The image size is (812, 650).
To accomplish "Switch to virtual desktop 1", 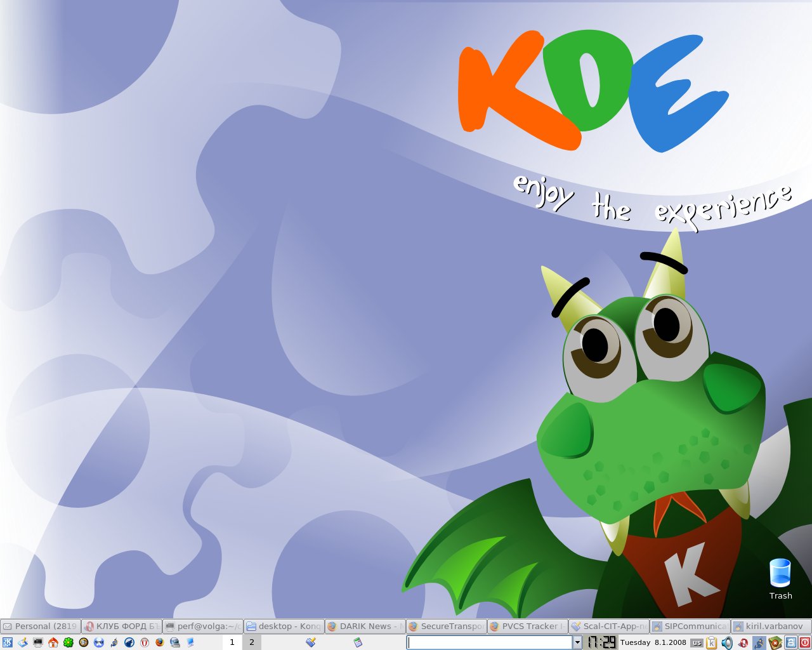I will [x=232, y=642].
